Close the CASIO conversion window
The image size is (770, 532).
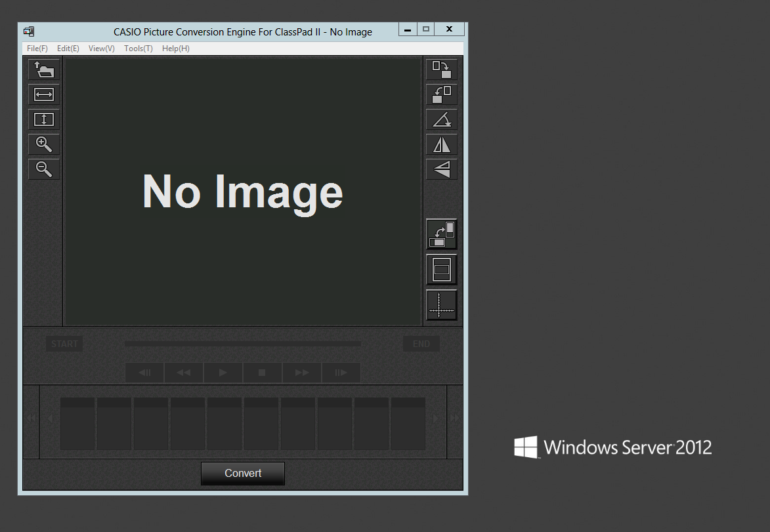449,30
